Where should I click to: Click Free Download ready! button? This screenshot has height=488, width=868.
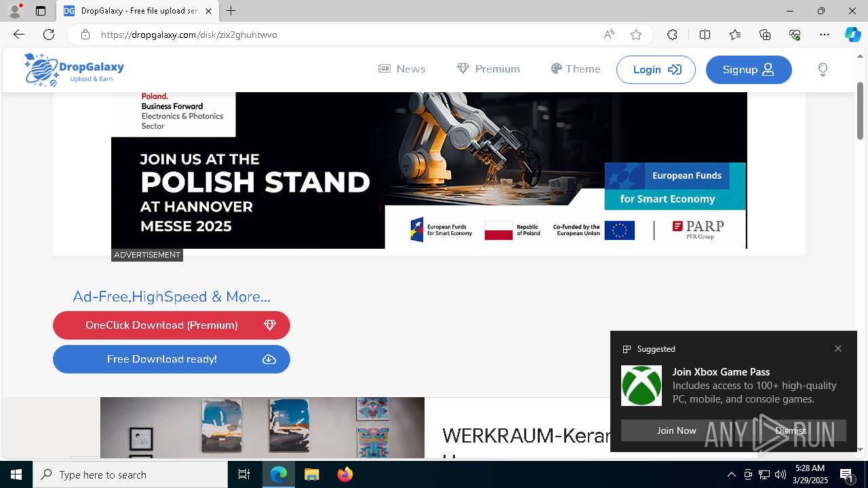[x=172, y=359]
